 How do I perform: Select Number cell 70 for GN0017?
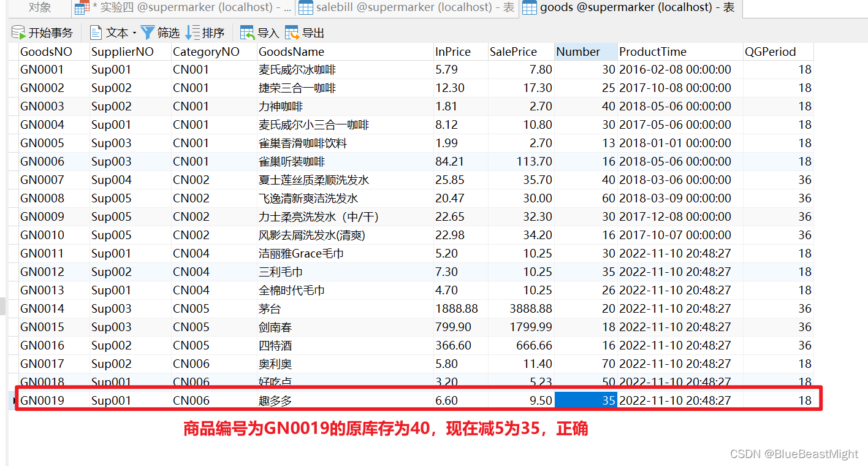(x=586, y=364)
